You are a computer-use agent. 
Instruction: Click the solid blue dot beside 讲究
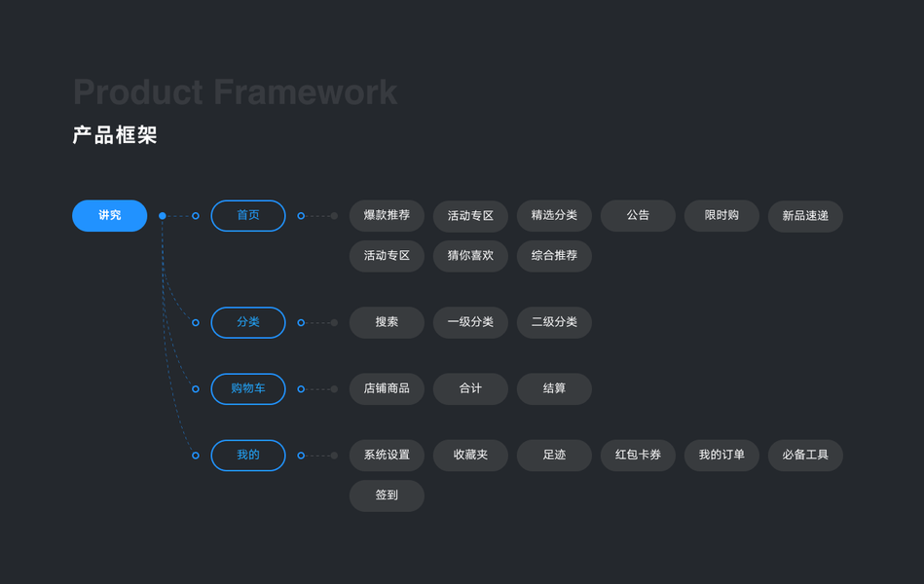pos(163,216)
